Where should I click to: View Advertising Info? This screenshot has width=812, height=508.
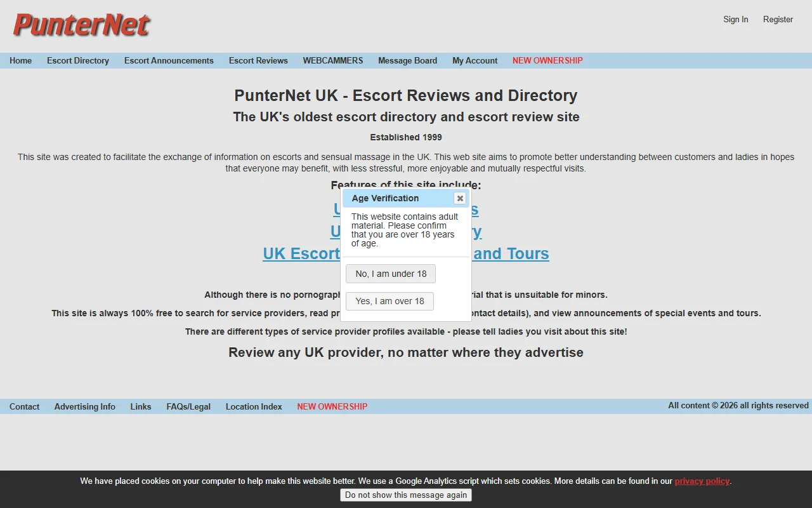(84, 406)
